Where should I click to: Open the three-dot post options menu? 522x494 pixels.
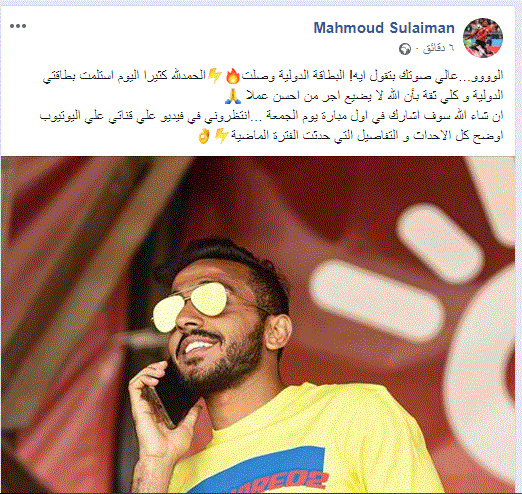click(18, 26)
